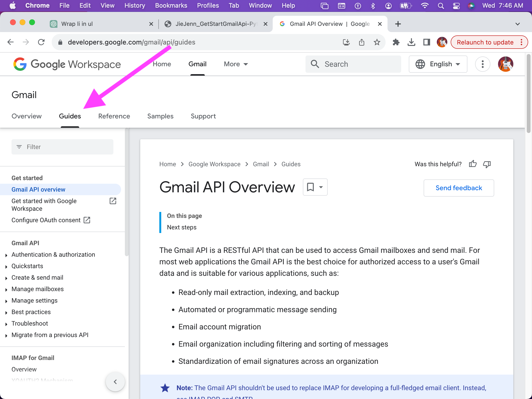Collapse the side navigation with chevron button

point(115,382)
